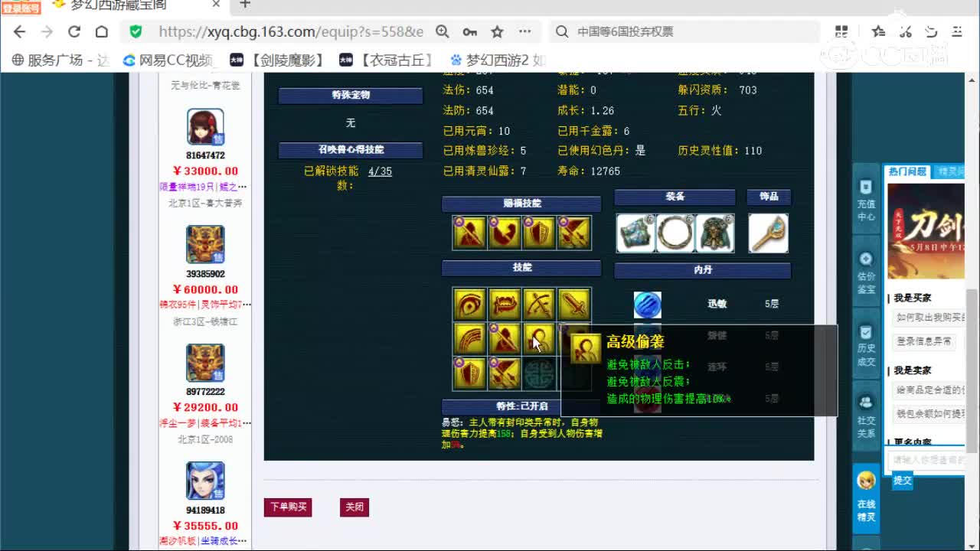The height and width of the screenshot is (551, 980).
Task: Open the browser home page
Action: (x=102, y=31)
